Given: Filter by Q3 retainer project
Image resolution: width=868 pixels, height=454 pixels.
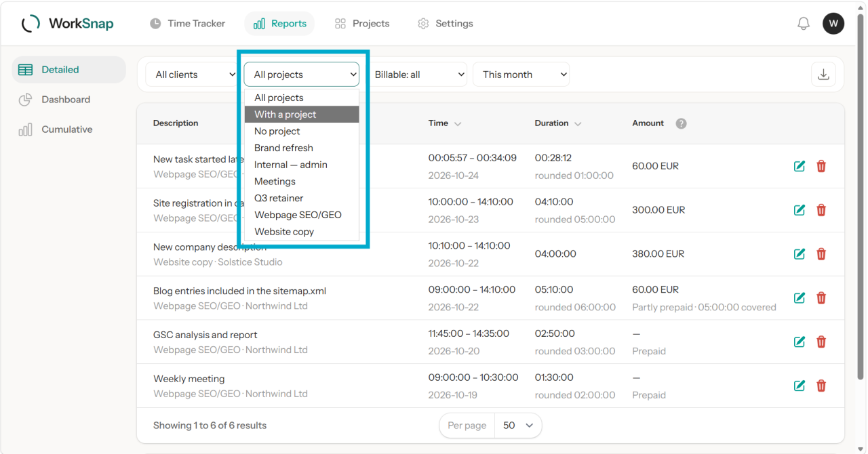Looking at the screenshot, I should tap(302, 198).
